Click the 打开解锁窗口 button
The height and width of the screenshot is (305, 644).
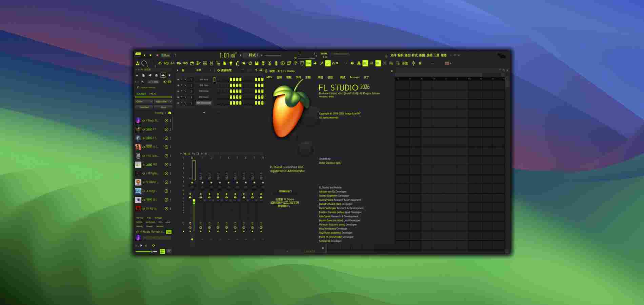(x=285, y=191)
